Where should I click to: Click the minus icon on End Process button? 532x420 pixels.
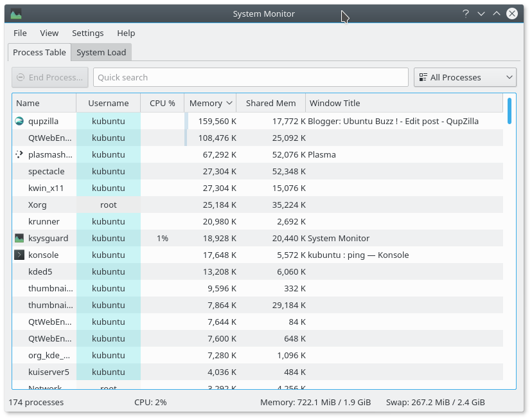tap(22, 77)
